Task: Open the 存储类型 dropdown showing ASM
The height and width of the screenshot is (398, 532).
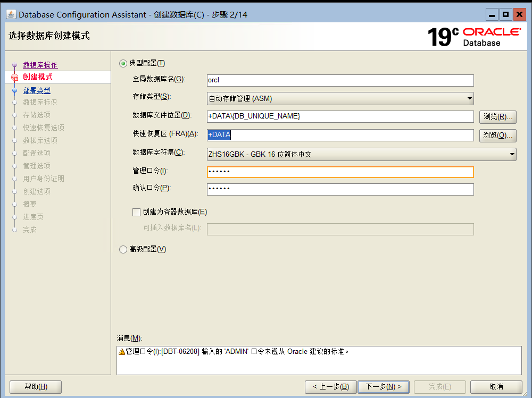Action: (340, 98)
